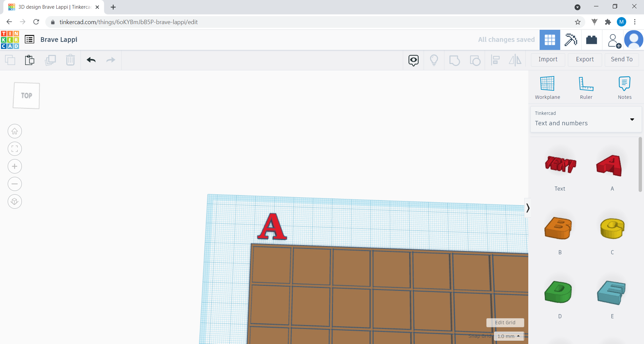Open the Text and numbers shapes dropdown
644x344 pixels.
tap(586, 119)
